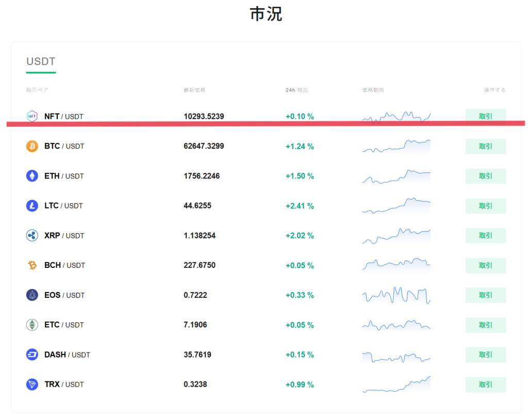The width and height of the screenshot is (528, 420).
Task: Click the 市況 page heading
Action: pos(266,14)
